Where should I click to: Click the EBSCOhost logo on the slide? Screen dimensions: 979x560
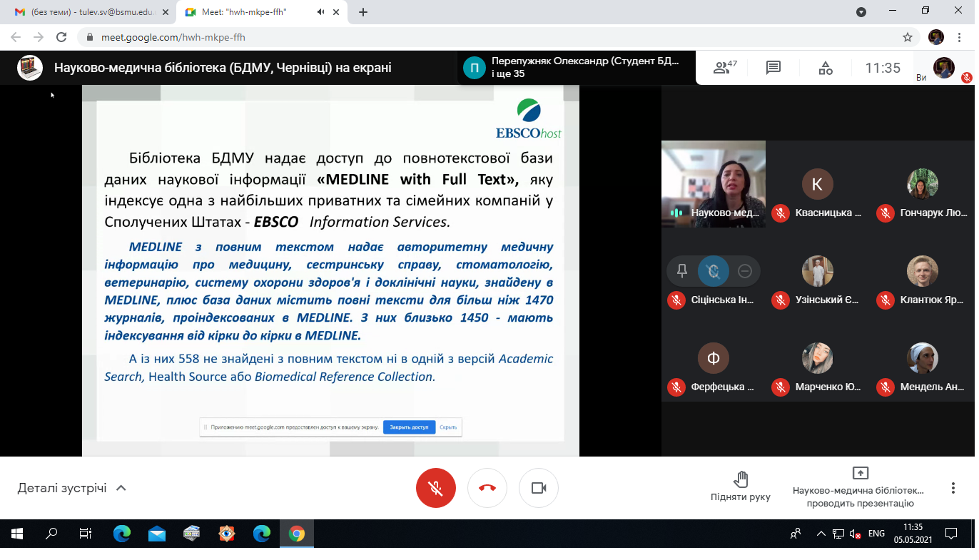click(x=529, y=118)
